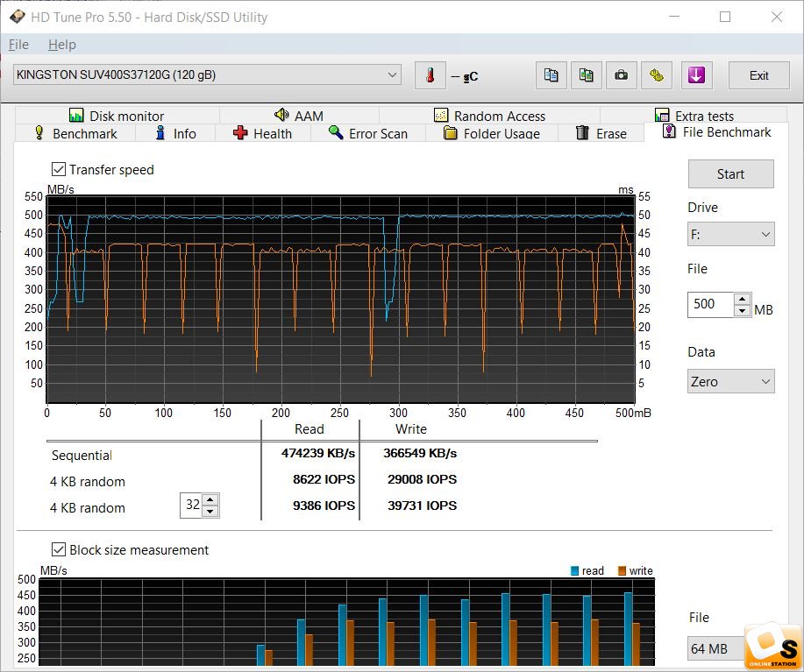This screenshot has width=804, height=672.
Task: Click the 500 MB file size field
Action: pyautogui.click(x=711, y=304)
